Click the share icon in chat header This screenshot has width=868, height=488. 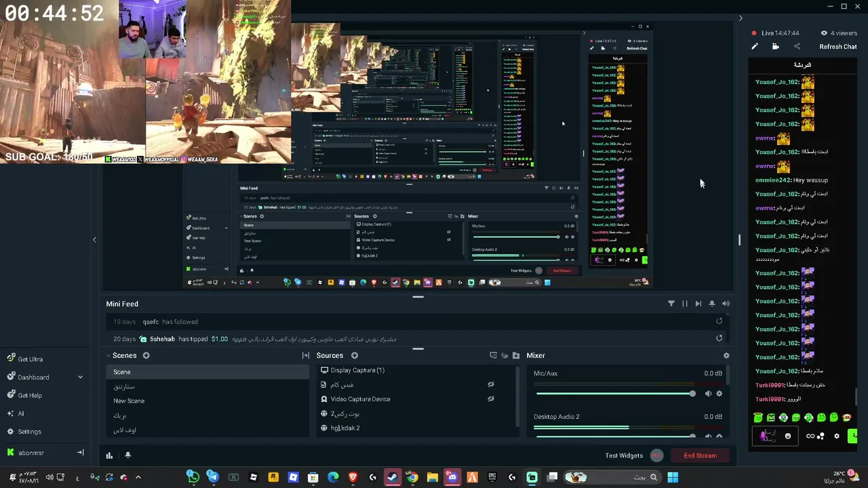(797, 47)
